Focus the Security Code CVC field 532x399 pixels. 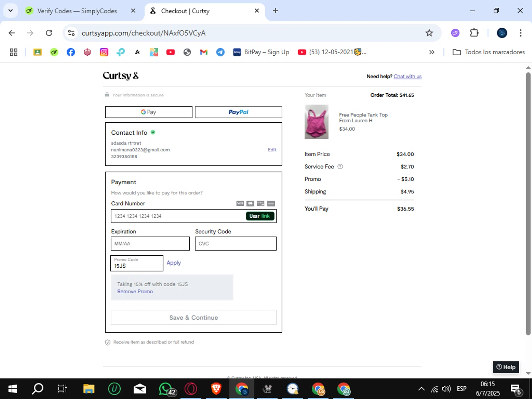235,244
